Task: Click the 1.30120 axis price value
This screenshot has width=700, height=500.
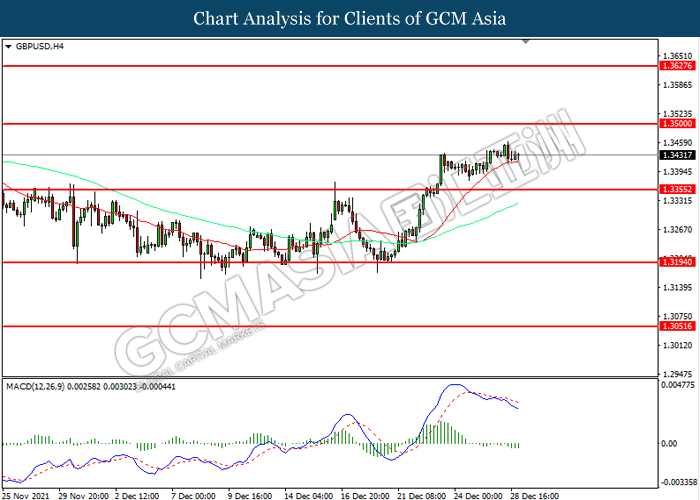Action: 677,345
